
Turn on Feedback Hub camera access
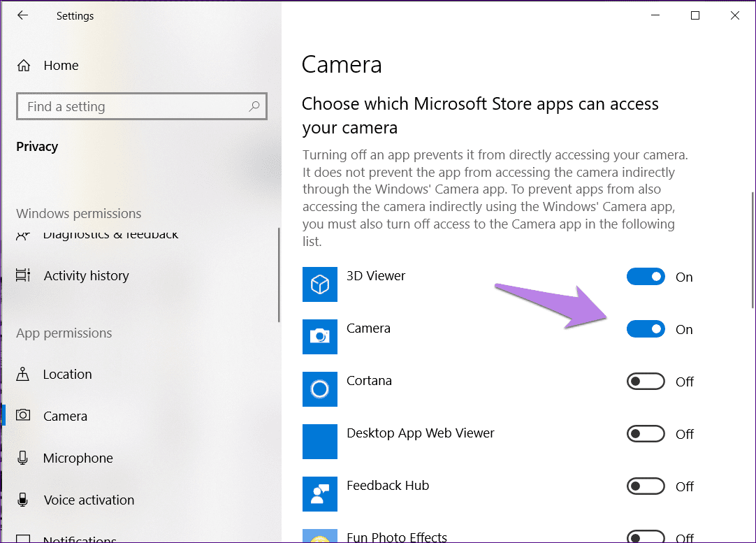(646, 486)
